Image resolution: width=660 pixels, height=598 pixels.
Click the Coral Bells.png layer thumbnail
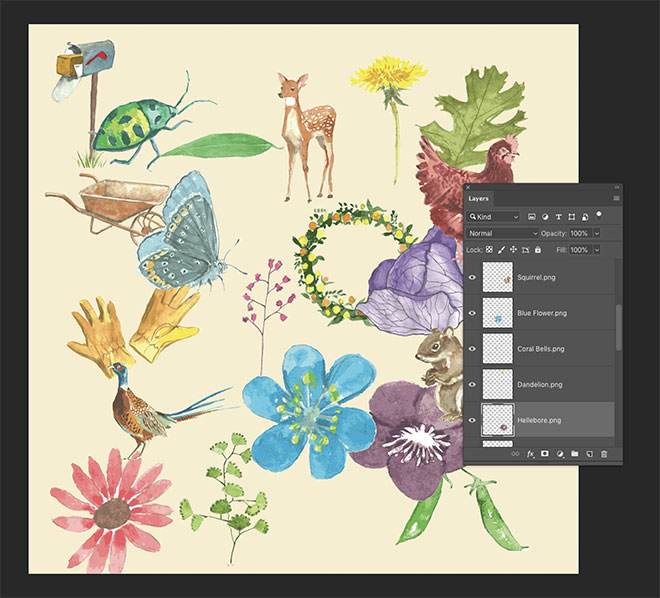click(498, 348)
